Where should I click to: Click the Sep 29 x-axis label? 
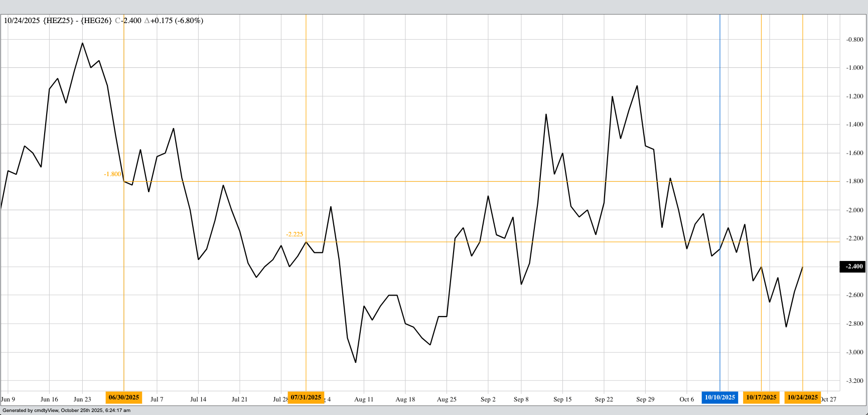[x=645, y=399]
